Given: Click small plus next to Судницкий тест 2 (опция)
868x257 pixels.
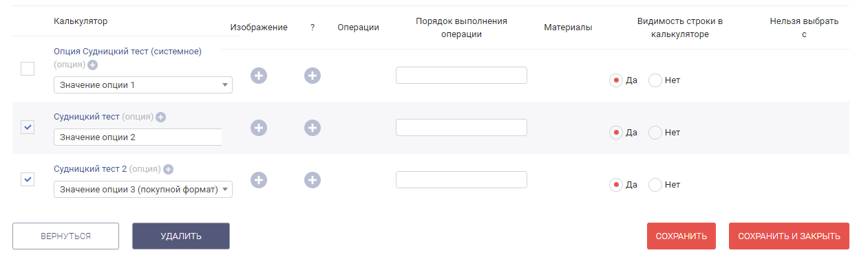Looking at the screenshot, I should point(168,169).
